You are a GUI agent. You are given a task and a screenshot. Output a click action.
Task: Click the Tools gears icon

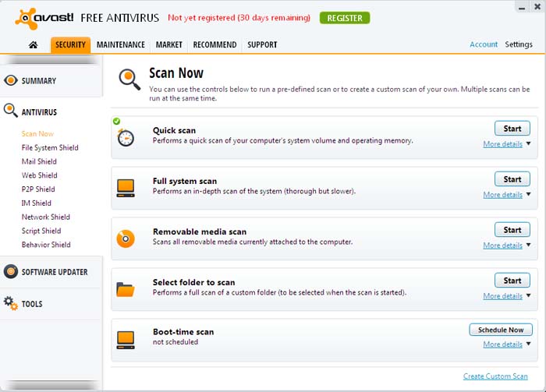pos(11,303)
